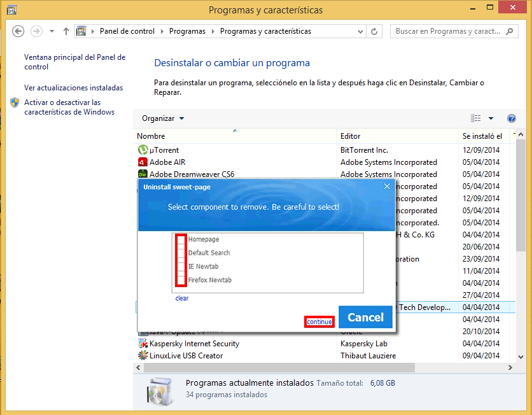Click the 23/09/2014 install date
532x415 pixels.
(x=480, y=259)
